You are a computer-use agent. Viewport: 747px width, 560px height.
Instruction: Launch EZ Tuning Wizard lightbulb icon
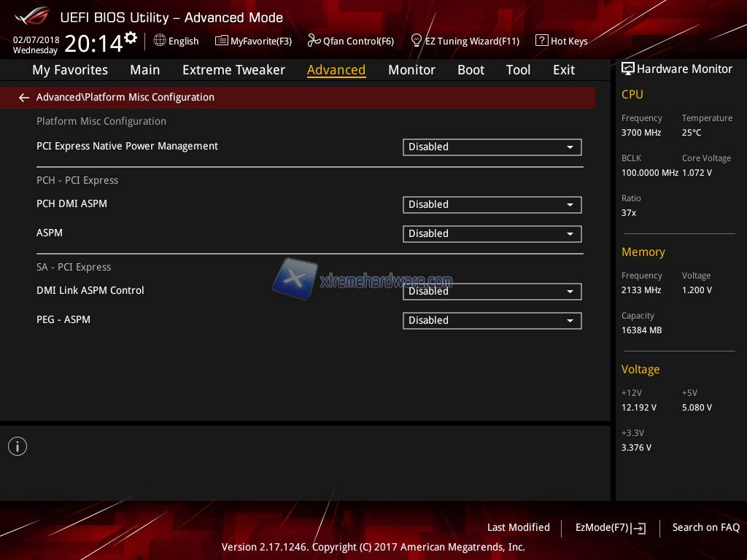click(x=417, y=41)
